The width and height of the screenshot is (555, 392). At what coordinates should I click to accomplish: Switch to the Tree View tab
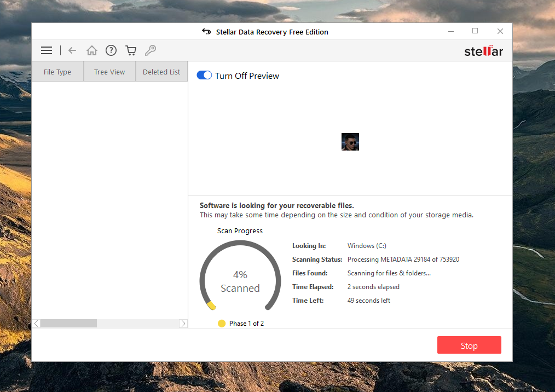coord(109,72)
